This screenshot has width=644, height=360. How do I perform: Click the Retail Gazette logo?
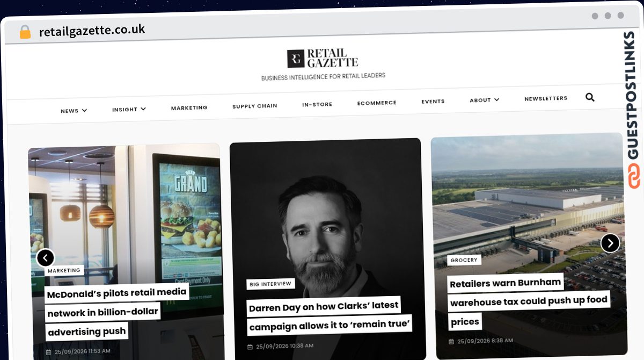[323, 58]
